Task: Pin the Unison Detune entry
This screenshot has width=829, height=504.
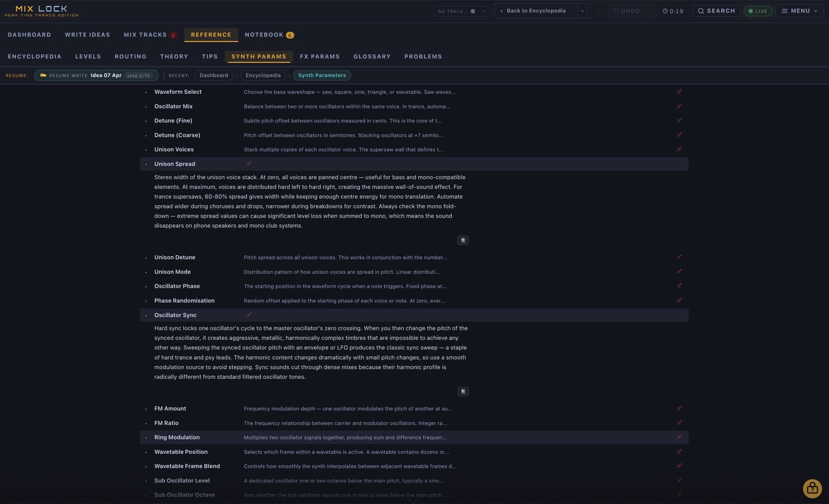Action: coord(679,257)
